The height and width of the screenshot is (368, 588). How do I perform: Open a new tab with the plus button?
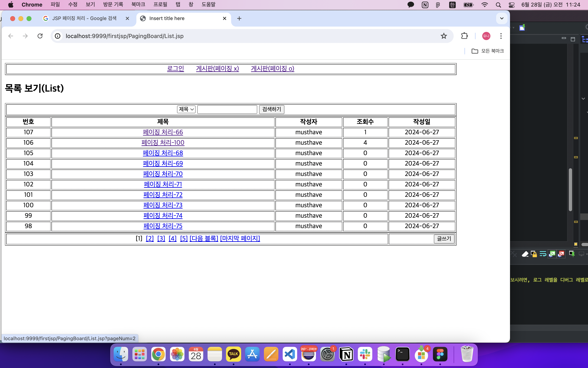pos(239,18)
